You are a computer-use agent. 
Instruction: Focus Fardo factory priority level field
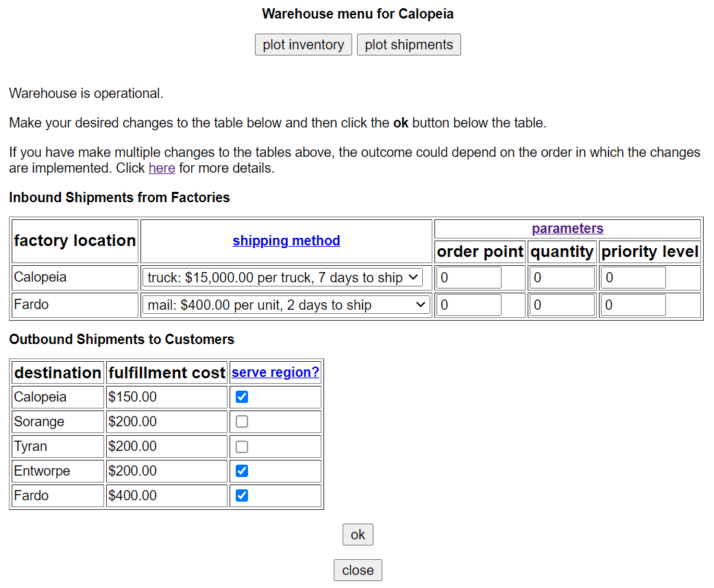pos(633,305)
